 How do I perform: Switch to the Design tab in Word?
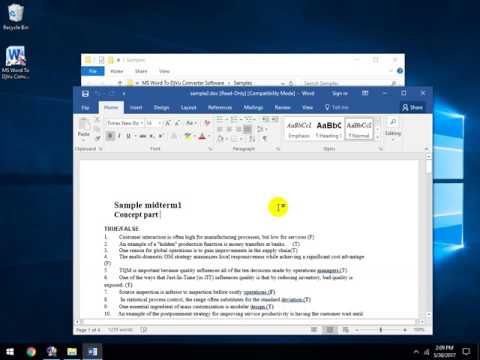162,107
